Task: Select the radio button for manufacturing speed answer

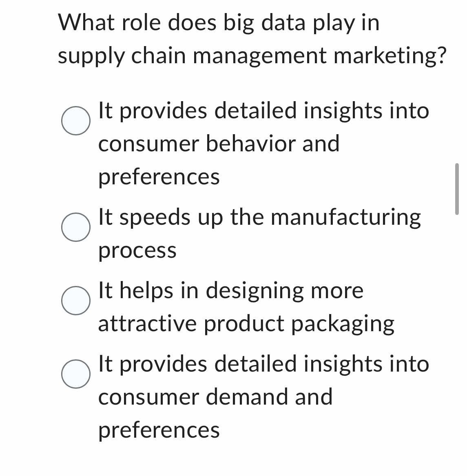Action: [x=76, y=227]
